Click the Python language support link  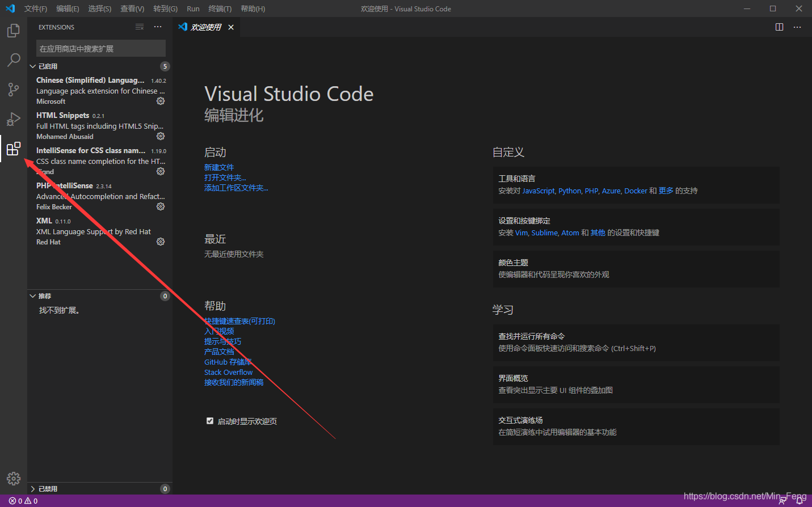pos(570,191)
